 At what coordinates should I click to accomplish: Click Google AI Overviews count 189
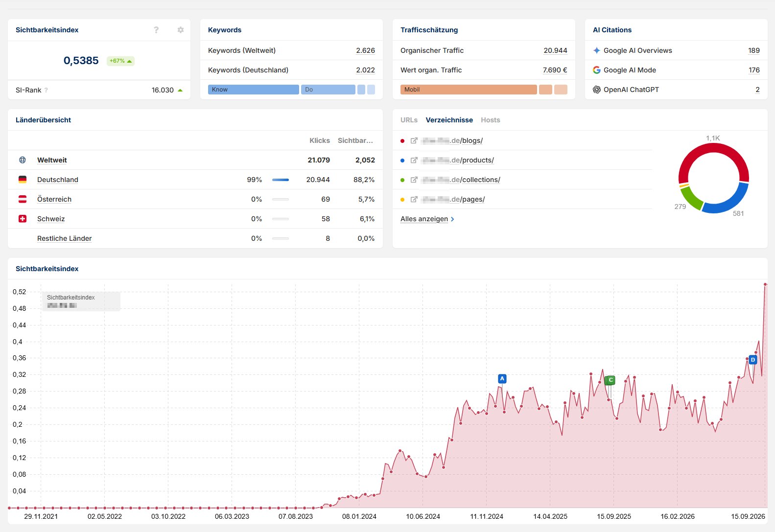[x=754, y=50]
